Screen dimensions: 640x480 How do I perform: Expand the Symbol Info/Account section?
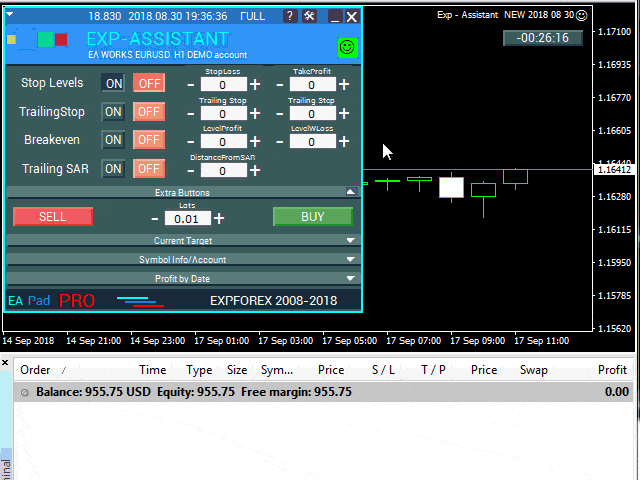coord(350,260)
